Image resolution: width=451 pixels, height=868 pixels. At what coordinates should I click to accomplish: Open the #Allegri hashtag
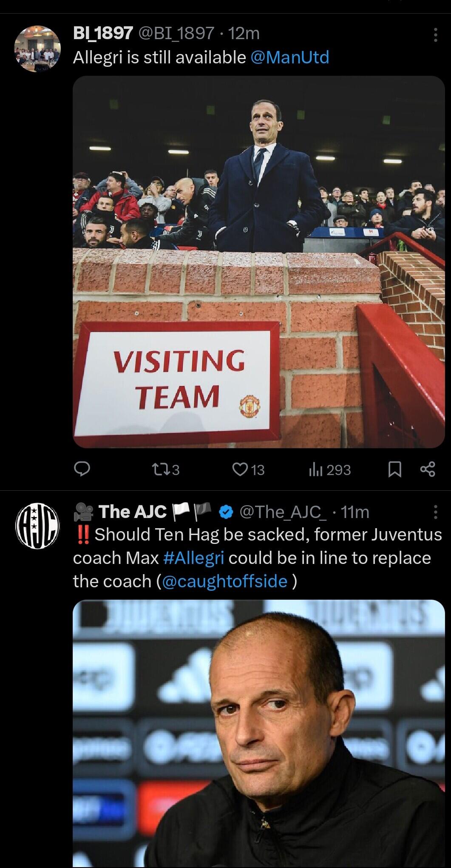click(x=193, y=558)
